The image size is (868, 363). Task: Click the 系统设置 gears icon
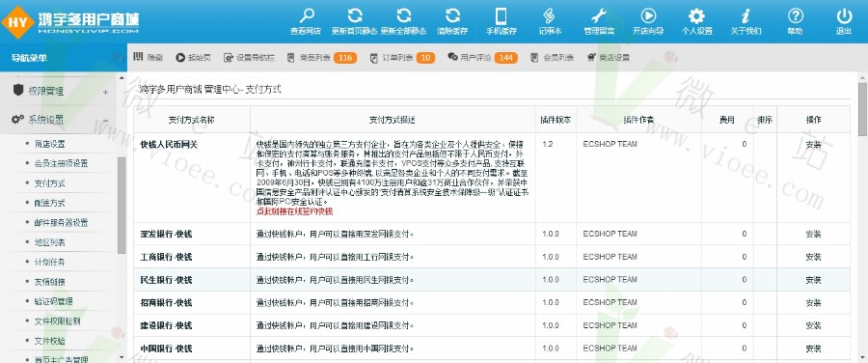pos(17,119)
